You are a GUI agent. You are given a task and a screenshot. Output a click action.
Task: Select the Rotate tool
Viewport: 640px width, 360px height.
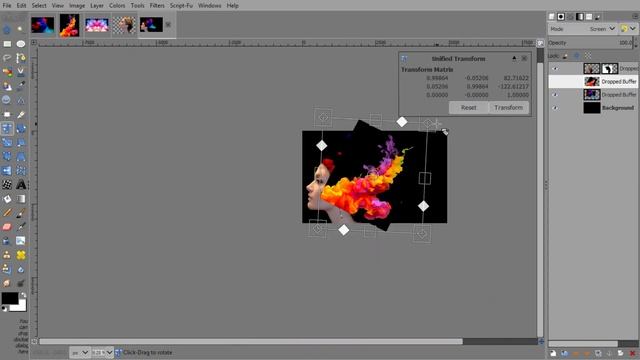21,128
